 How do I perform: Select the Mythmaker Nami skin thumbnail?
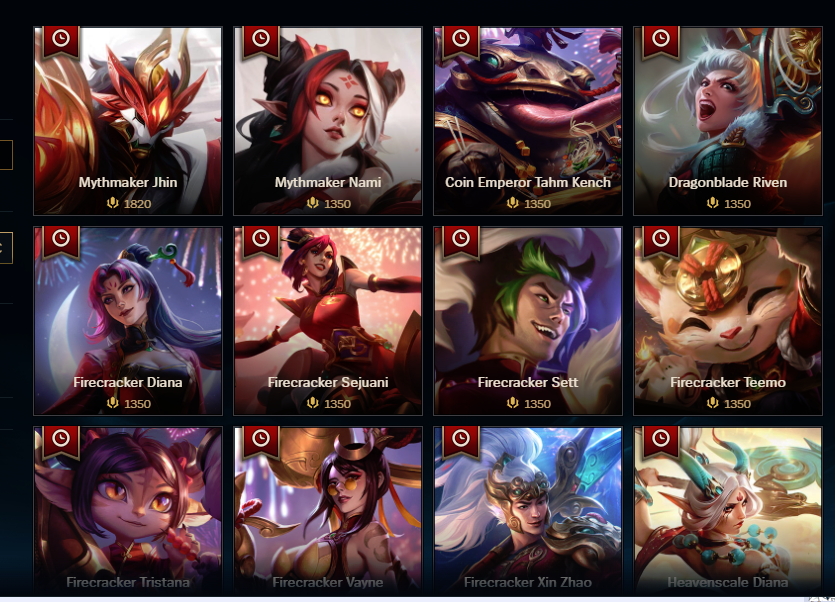tap(328, 121)
